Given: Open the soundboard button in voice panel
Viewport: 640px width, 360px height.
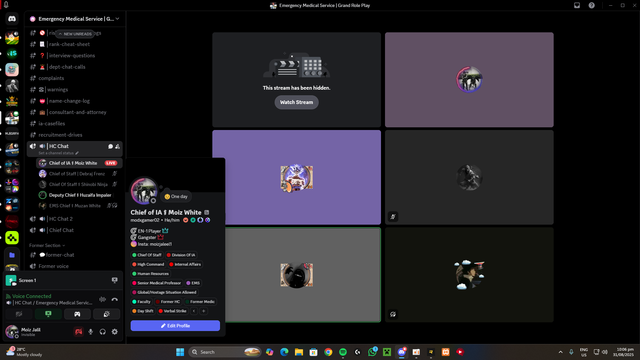Looking at the screenshot, I should point(107,314).
